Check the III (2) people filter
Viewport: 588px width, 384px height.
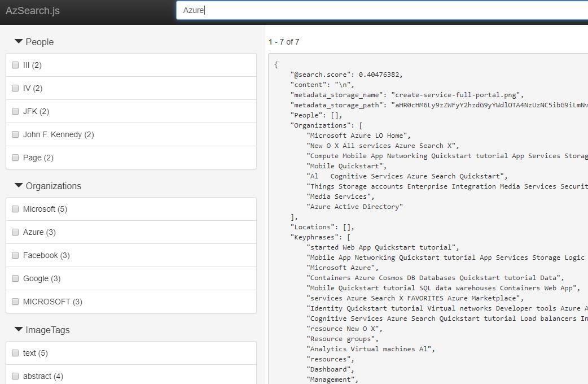click(15, 65)
